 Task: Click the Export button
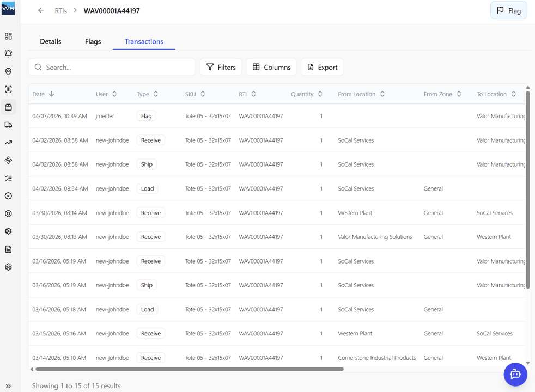coord(322,67)
